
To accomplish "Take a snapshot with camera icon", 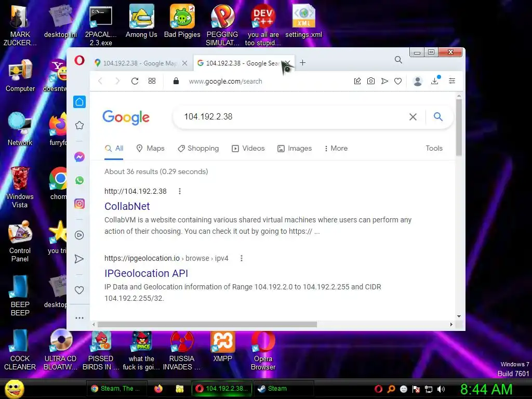I will [371, 81].
